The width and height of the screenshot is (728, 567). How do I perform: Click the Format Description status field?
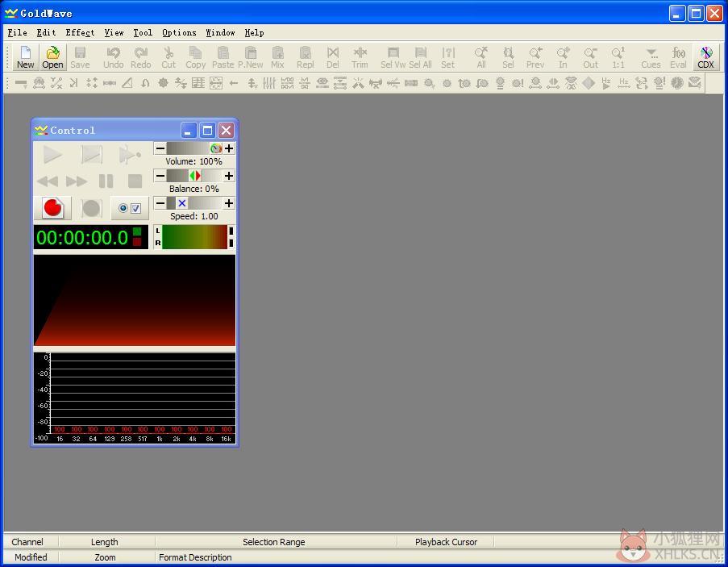pos(195,557)
